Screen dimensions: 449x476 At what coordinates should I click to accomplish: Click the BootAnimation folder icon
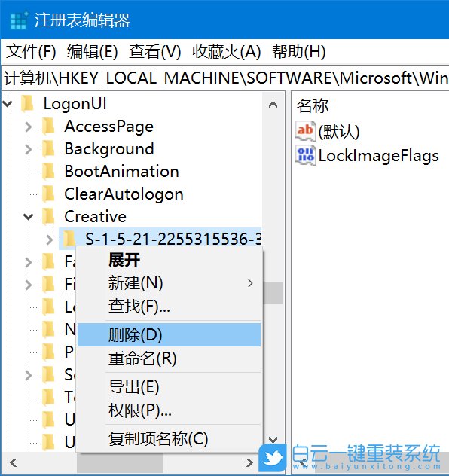[48, 172]
